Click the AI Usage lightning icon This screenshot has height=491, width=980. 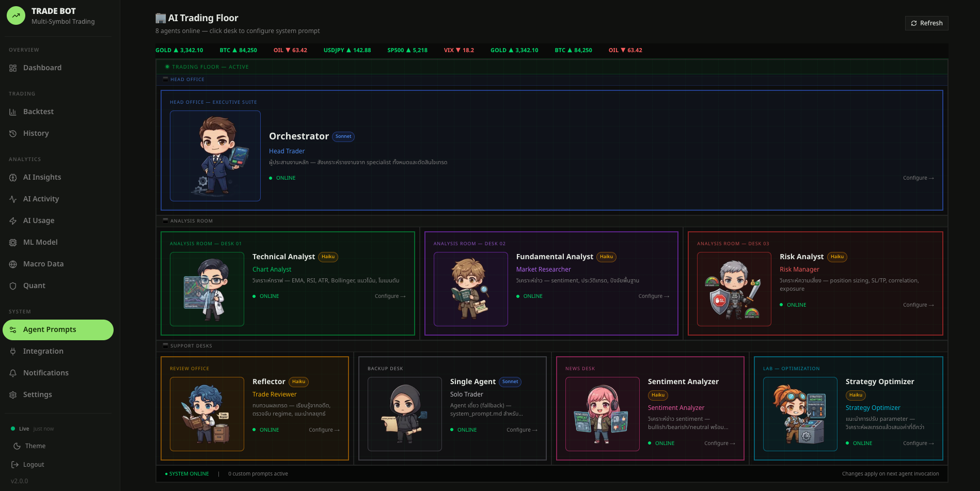tap(13, 221)
